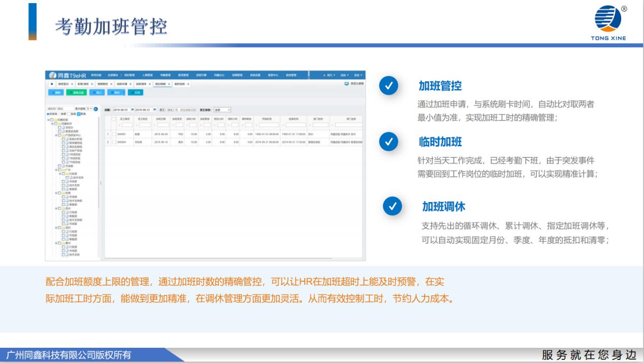Open the 显示层级 dropdown set to 5
This screenshot has height=363, width=644.
[x=90, y=109]
